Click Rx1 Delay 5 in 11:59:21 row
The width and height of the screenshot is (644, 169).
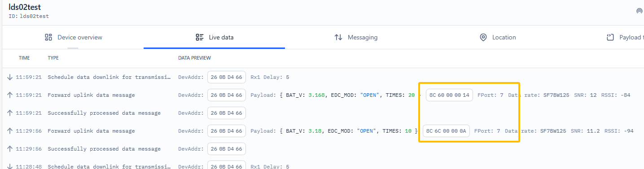point(287,77)
